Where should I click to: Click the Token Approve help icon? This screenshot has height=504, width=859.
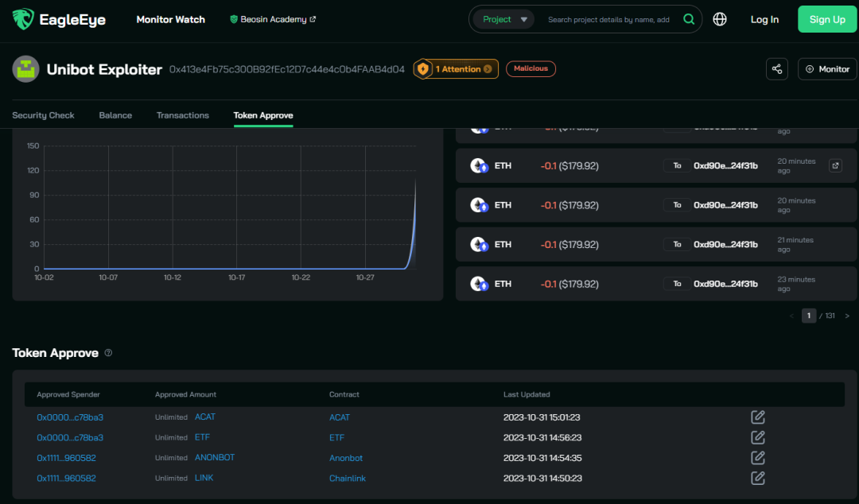tap(108, 353)
